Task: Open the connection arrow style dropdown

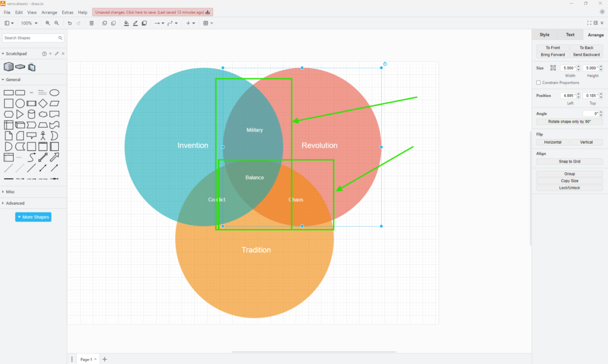Action: coord(159,23)
